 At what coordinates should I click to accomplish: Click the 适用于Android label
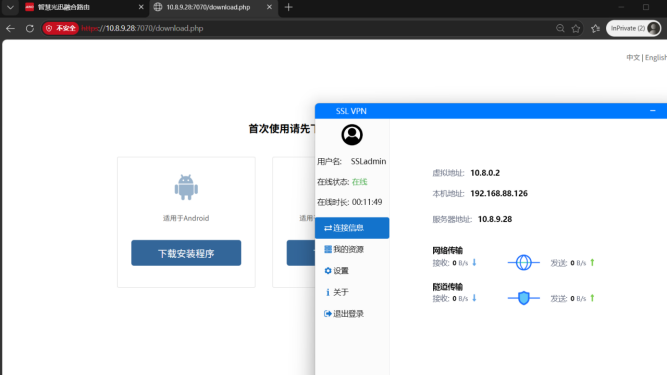point(186,218)
